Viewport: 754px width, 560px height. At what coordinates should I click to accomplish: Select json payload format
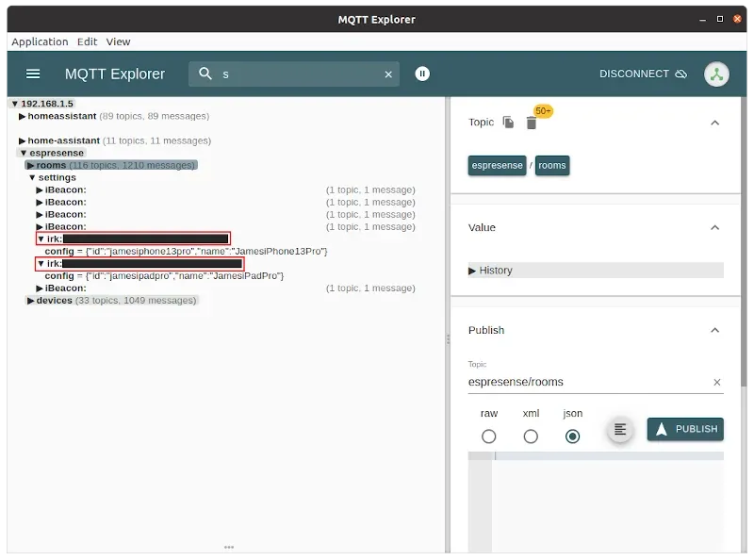click(572, 436)
